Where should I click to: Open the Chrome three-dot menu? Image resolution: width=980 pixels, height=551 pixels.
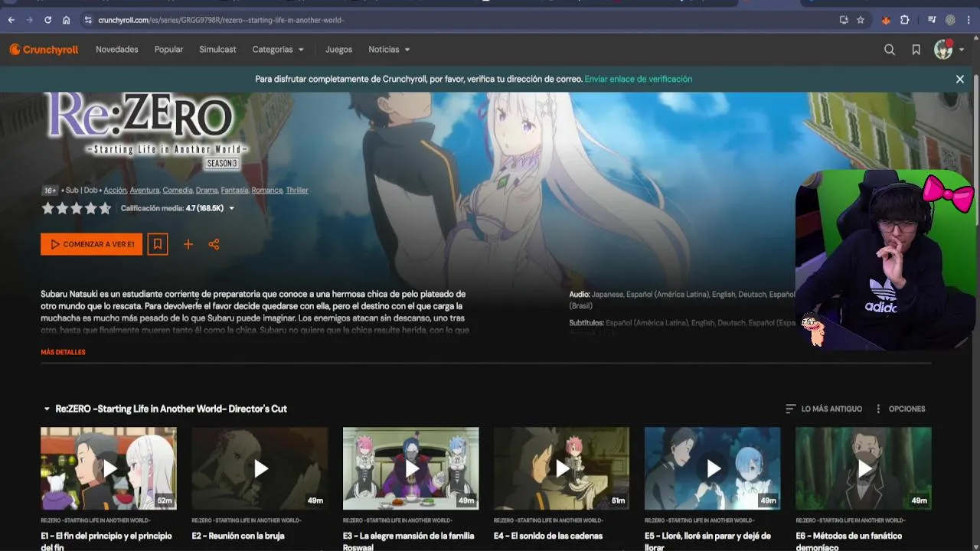click(x=969, y=20)
